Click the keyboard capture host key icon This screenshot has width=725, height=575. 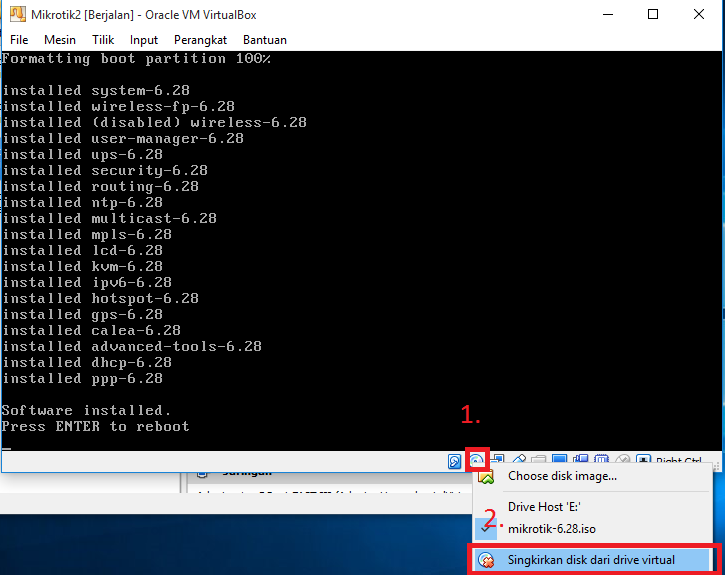coord(643,459)
